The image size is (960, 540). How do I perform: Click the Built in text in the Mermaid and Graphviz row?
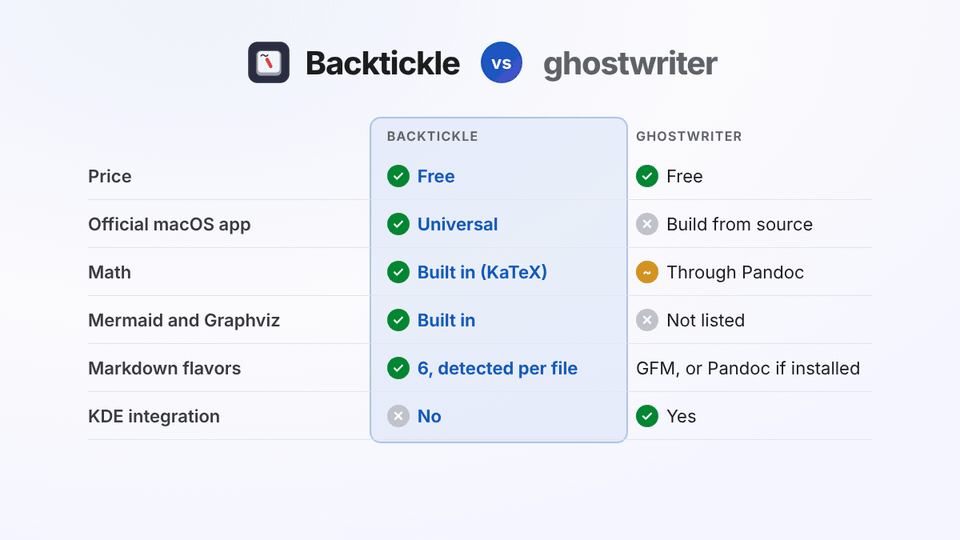coord(446,320)
